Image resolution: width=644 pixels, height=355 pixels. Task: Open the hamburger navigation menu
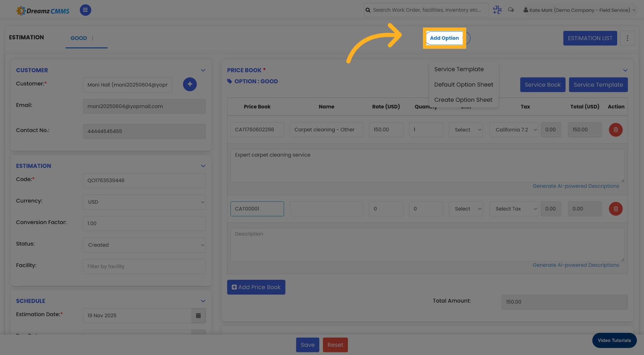point(85,10)
